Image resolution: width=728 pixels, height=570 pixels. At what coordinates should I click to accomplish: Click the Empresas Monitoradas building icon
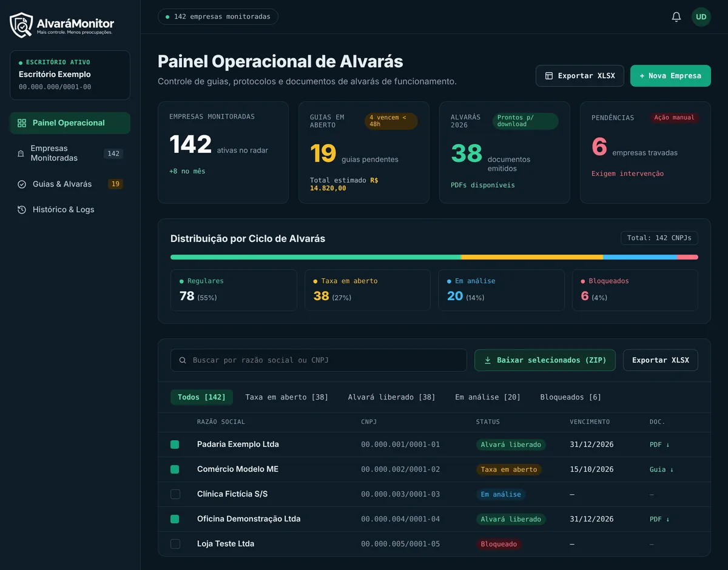pos(21,153)
